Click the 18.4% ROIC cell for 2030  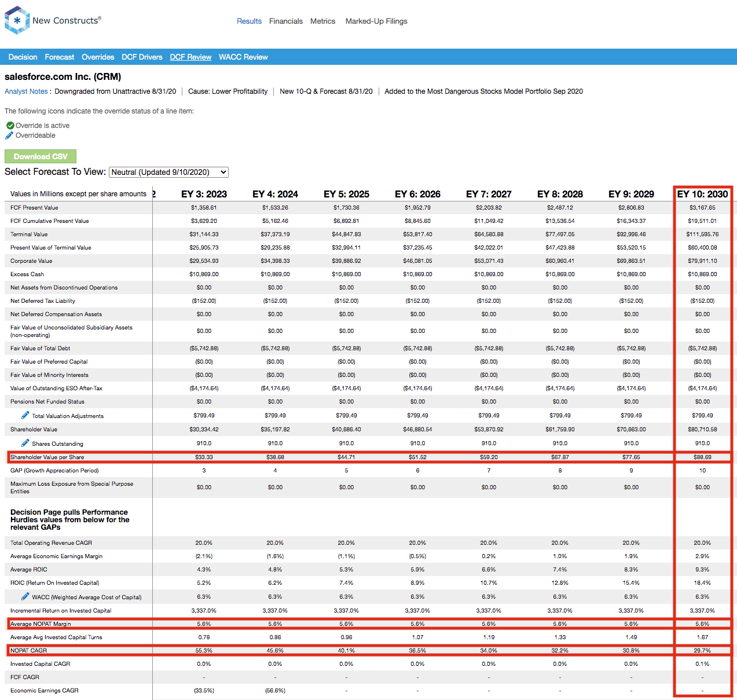pos(702,583)
